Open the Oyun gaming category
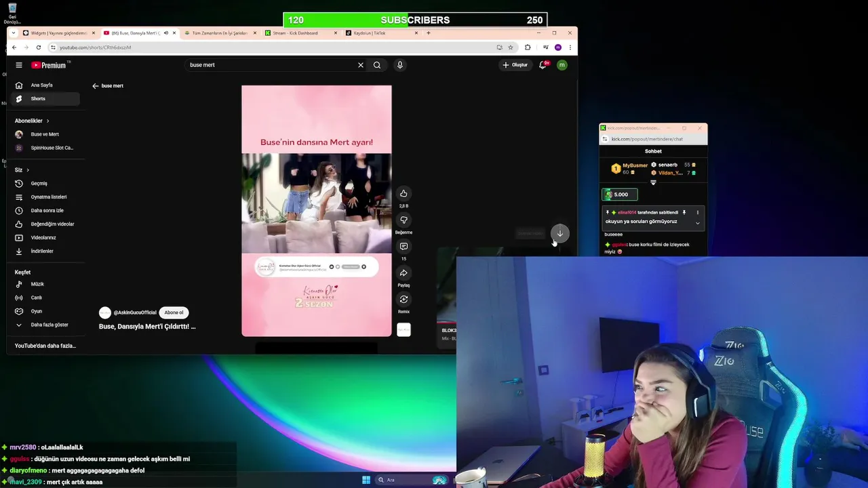The width and height of the screenshot is (868, 488). 46,312
